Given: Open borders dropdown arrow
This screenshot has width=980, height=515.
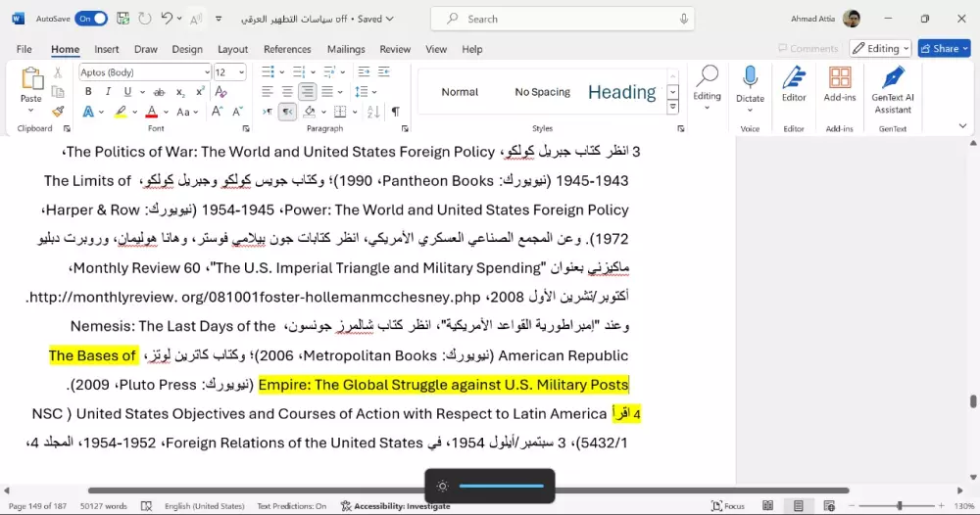Looking at the screenshot, I should [x=355, y=112].
